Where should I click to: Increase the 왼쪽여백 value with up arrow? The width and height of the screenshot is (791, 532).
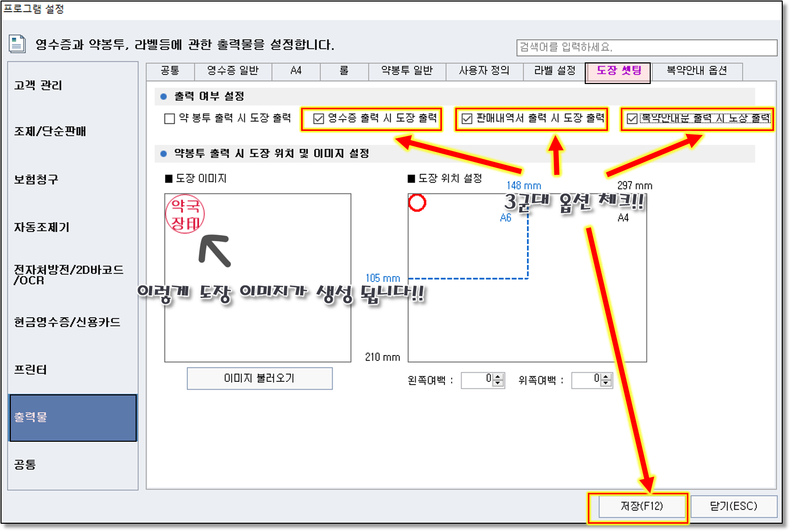[x=498, y=377]
